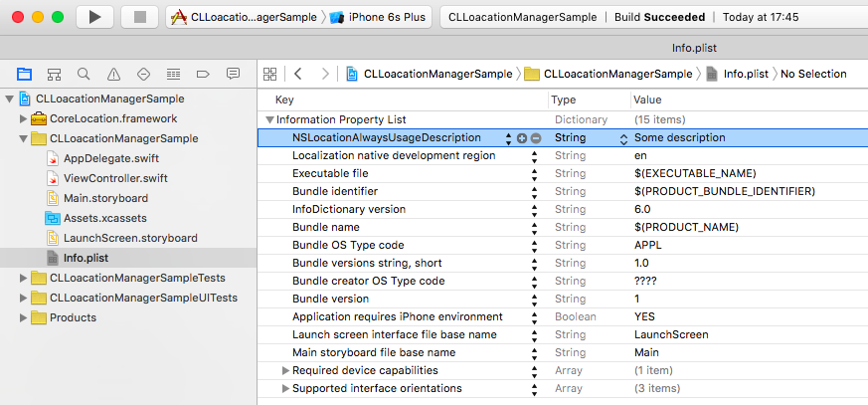Open the Report navigator speech-bubble icon
Viewport: 868px width, 405px height.
[233, 75]
